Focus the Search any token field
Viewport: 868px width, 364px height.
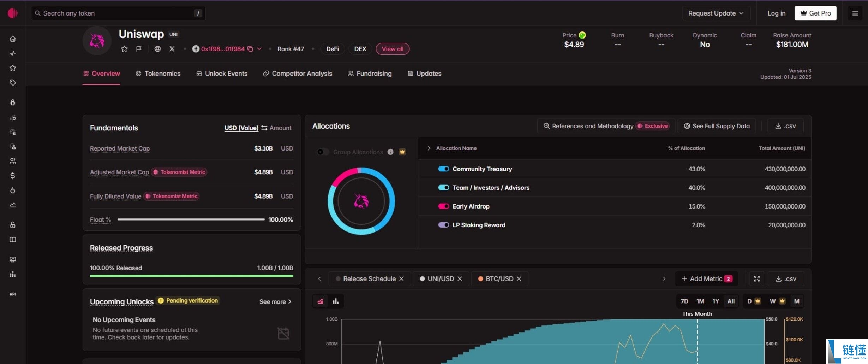[x=118, y=13]
